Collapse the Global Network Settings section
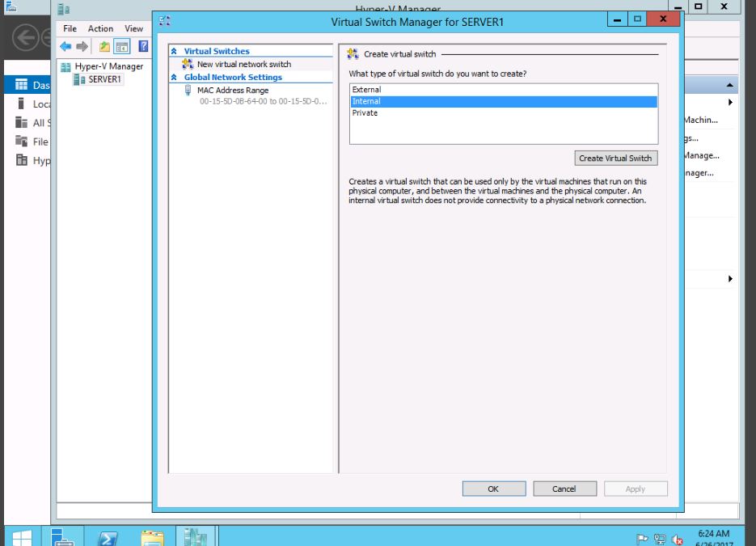 174,77
